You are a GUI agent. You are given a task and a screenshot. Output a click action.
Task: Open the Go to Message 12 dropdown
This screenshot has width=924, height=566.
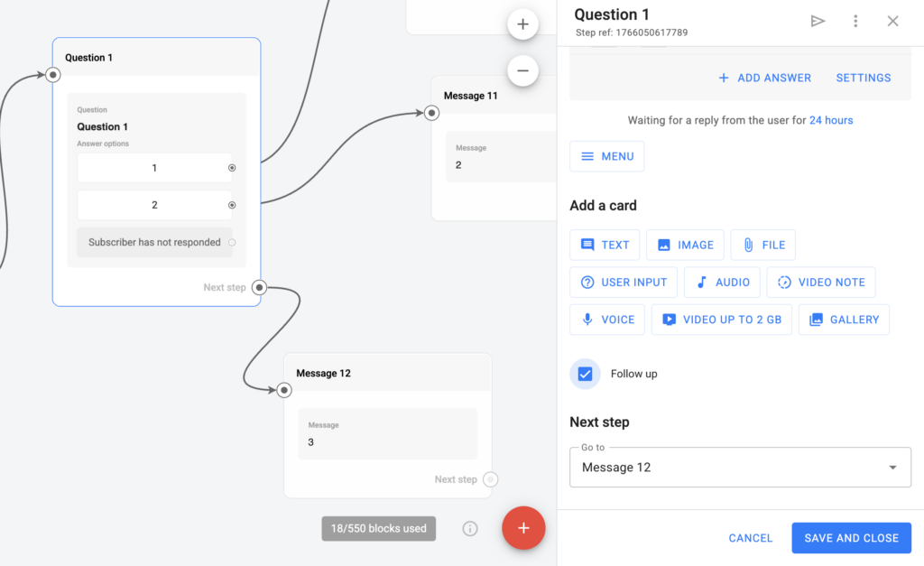click(x=740, y=468)
